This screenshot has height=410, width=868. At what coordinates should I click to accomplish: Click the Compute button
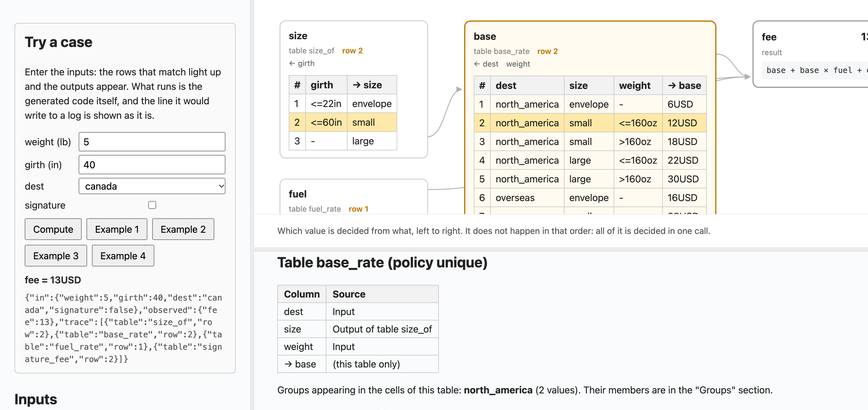(x=53, y=229)
